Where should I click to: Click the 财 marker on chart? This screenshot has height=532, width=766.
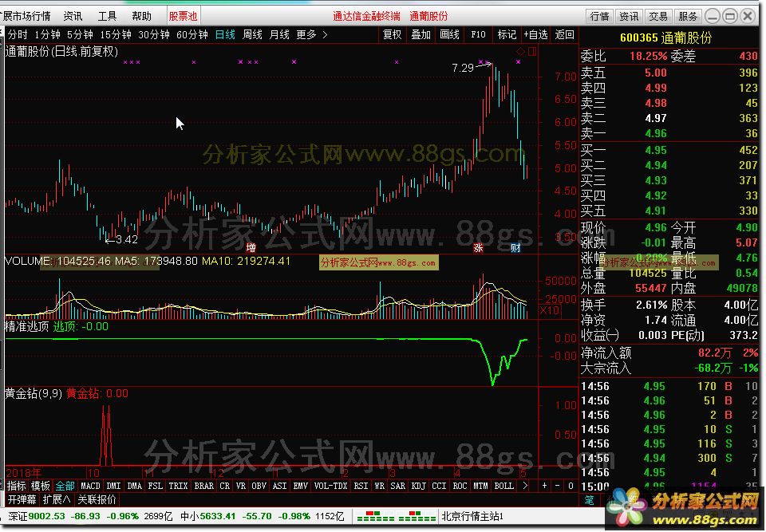[515, 248]
